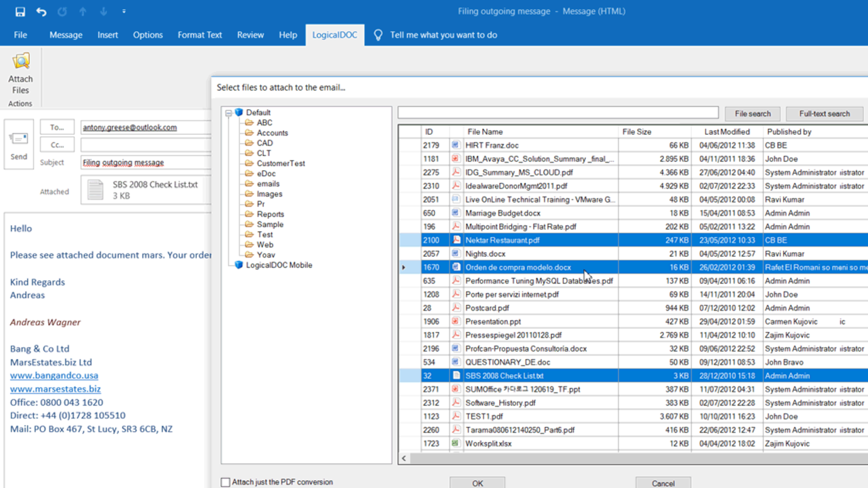Click the Full-text search button
The height and width of the screenshot is (488, 868).
(x=824, y=114)
